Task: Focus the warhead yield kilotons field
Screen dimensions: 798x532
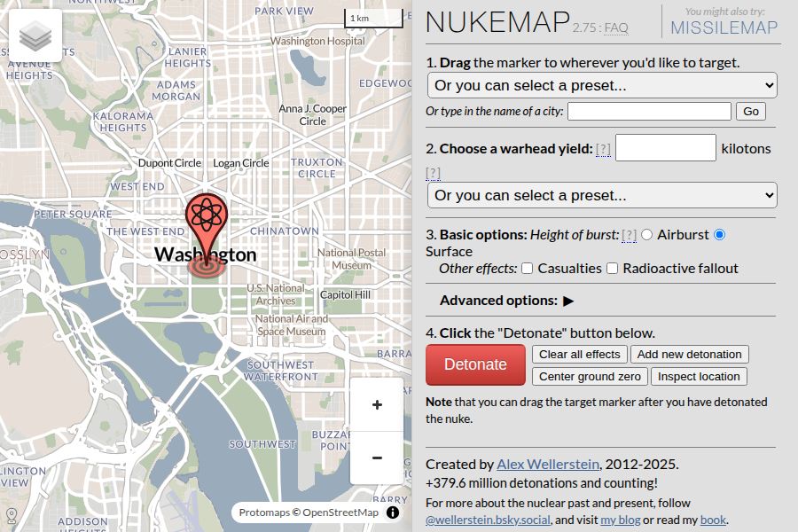Action: (x=666, y=148)
